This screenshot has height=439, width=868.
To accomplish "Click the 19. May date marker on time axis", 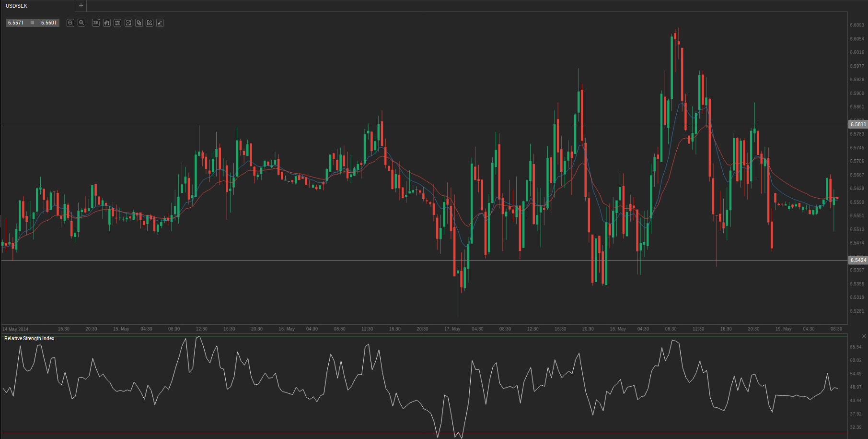I will click(x=783, y=329).
